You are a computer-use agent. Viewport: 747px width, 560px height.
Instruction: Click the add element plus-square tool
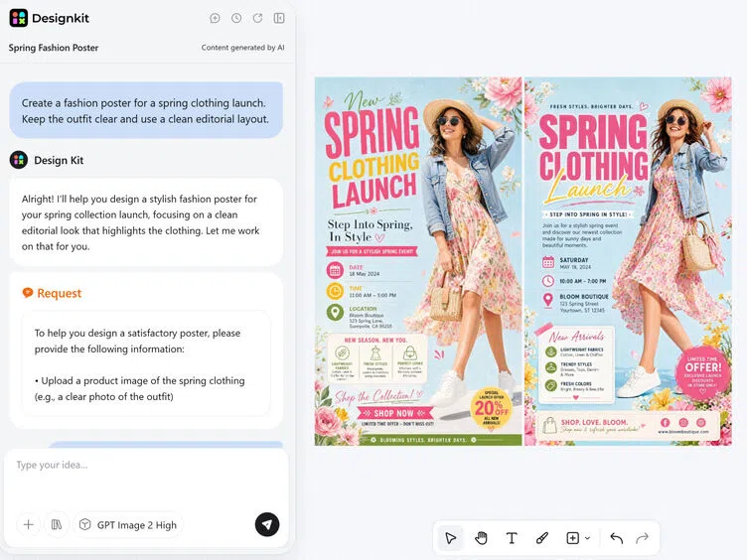(x=572, y=538)
